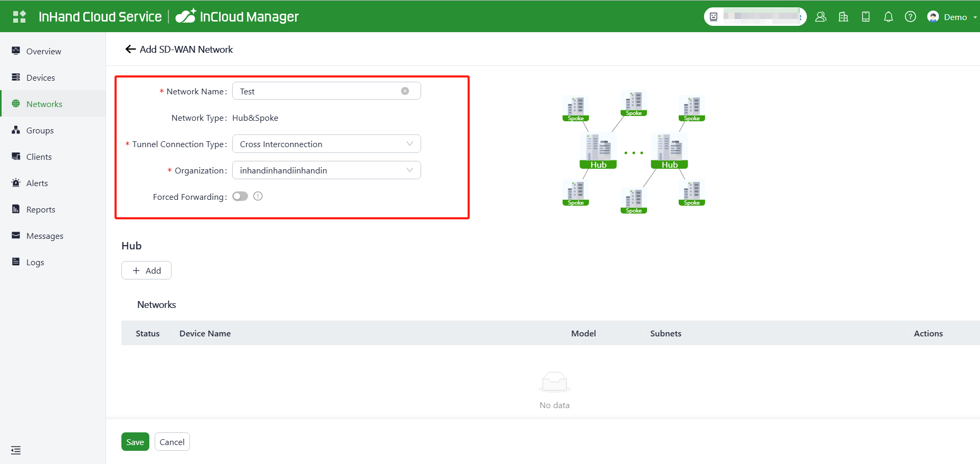Clear the Network Name field with the X icon
The image size is (980, 464).
[x=405, y=91]
